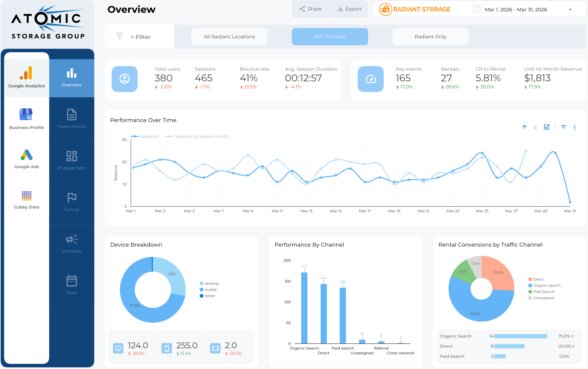The image size is (588, 369).
Task: Click the drill up arrow on chart
Action: point(524,127)
